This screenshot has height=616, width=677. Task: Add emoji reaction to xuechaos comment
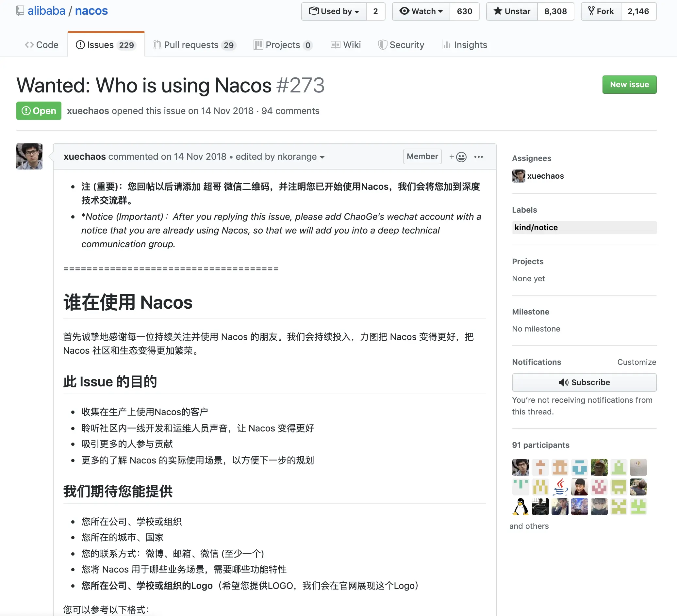pos(458,157)
